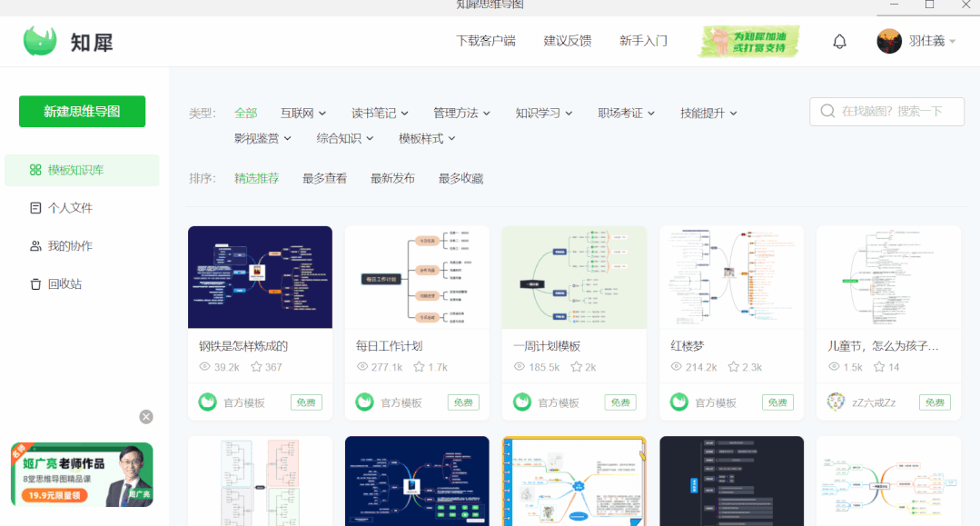
Task: Click the user avatar picture
Action: point(889,41)
